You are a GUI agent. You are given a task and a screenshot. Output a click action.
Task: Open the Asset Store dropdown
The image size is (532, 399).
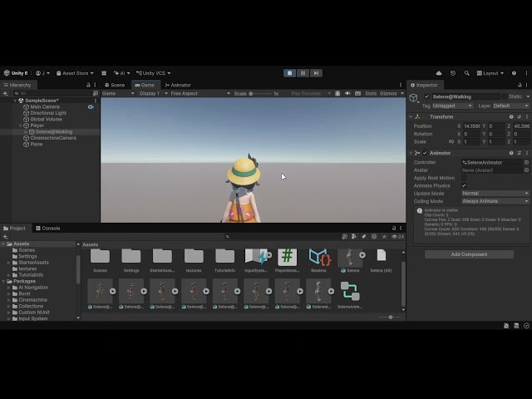coord(75,73)
